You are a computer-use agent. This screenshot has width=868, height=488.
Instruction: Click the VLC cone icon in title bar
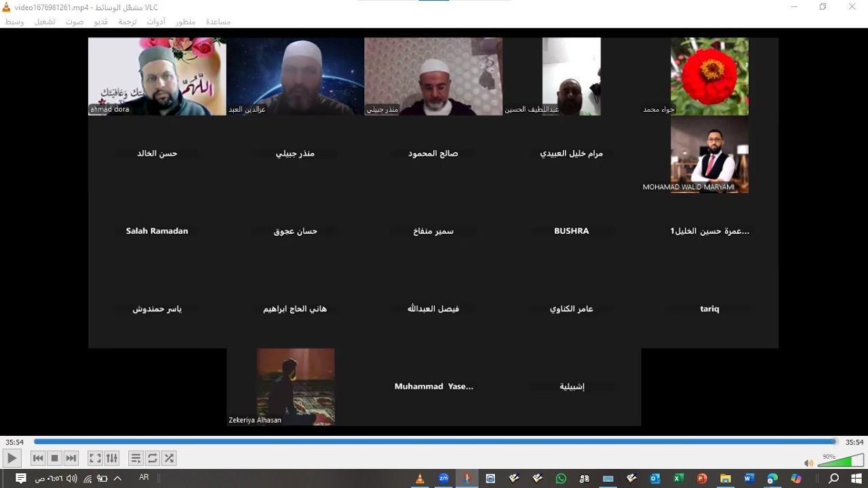pyautogui.click(x=7, y=7)
